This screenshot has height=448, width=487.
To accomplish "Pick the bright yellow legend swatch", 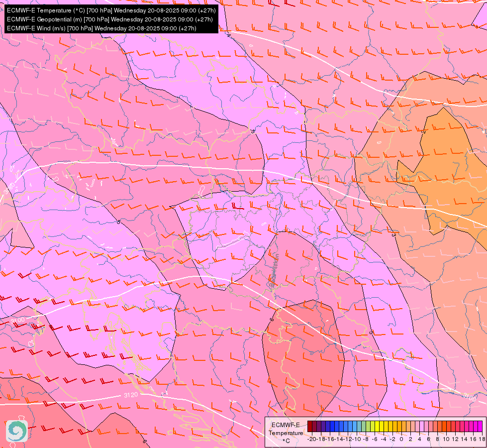I will tap(377, 426).
